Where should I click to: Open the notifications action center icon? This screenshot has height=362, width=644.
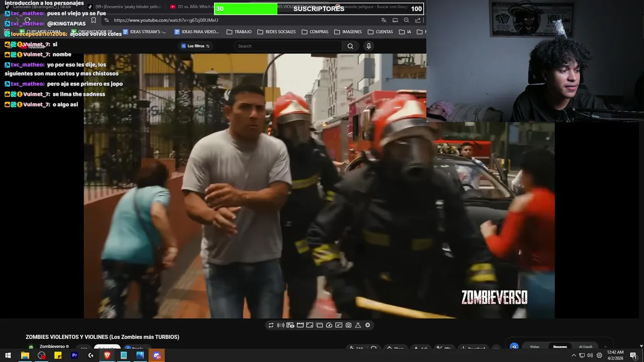tap(633, 355)
